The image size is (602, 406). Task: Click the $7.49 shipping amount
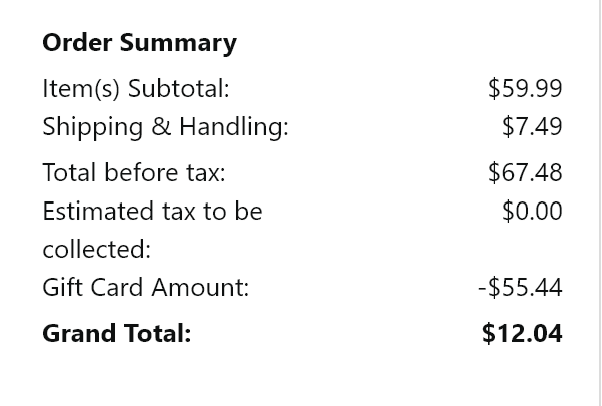[532, 127]
